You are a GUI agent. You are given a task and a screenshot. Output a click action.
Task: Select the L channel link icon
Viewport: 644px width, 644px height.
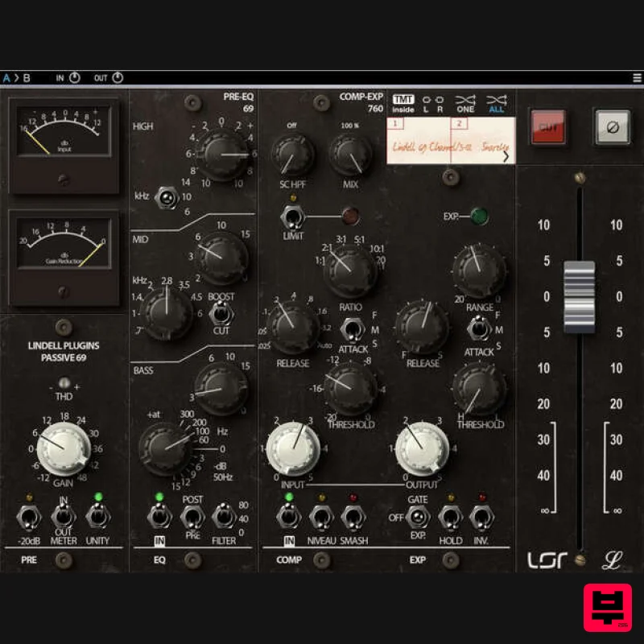coord(427,104)
